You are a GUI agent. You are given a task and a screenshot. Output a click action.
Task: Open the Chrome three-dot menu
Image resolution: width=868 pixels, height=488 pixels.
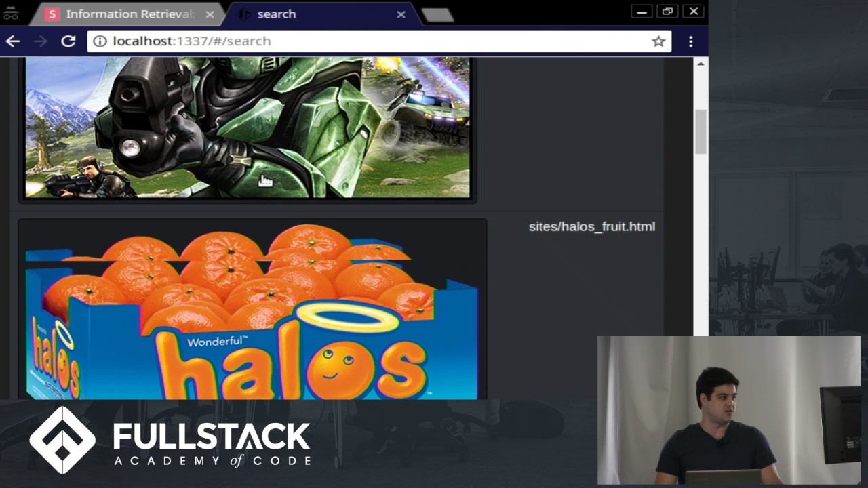pos(690,41)
